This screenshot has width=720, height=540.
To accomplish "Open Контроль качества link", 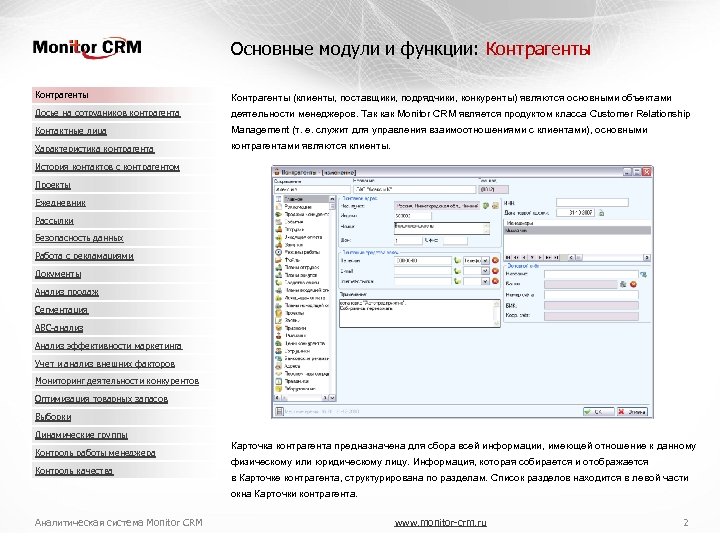I will (x=74, y=471).
